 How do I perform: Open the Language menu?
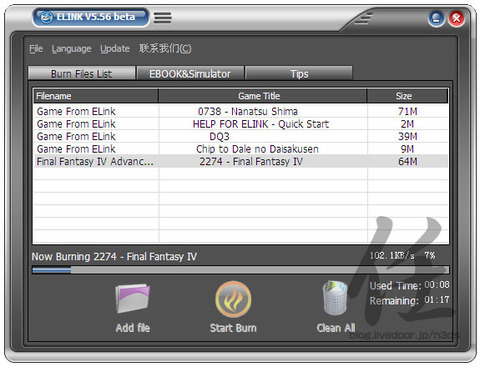71,49
